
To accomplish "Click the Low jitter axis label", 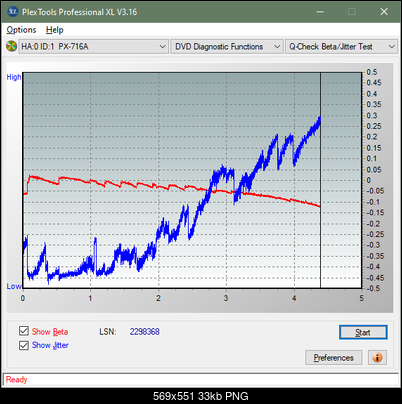I will 14,286.
